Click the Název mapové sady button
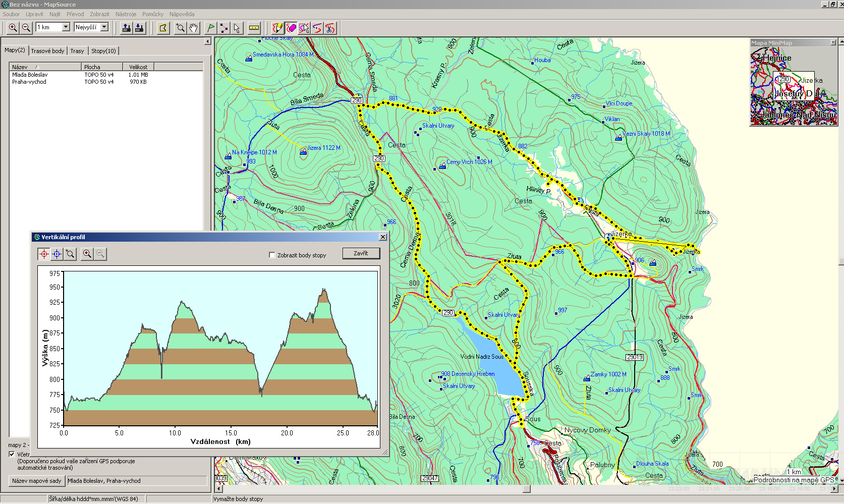The height and width of the screenshot is (504, 844). tap(37, 481)
